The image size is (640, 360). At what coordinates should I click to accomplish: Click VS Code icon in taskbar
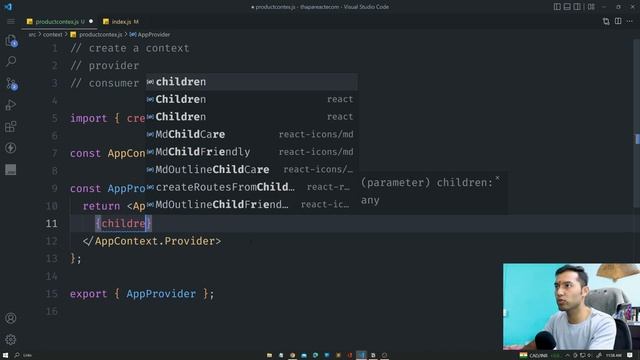361,356
